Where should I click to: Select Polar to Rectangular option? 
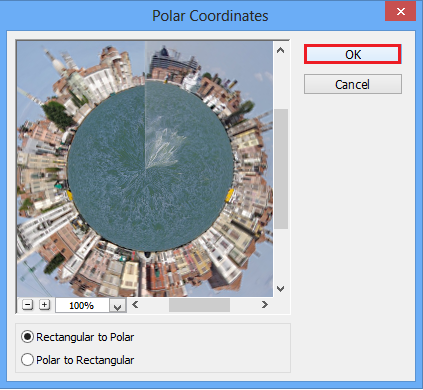[77, 360]
